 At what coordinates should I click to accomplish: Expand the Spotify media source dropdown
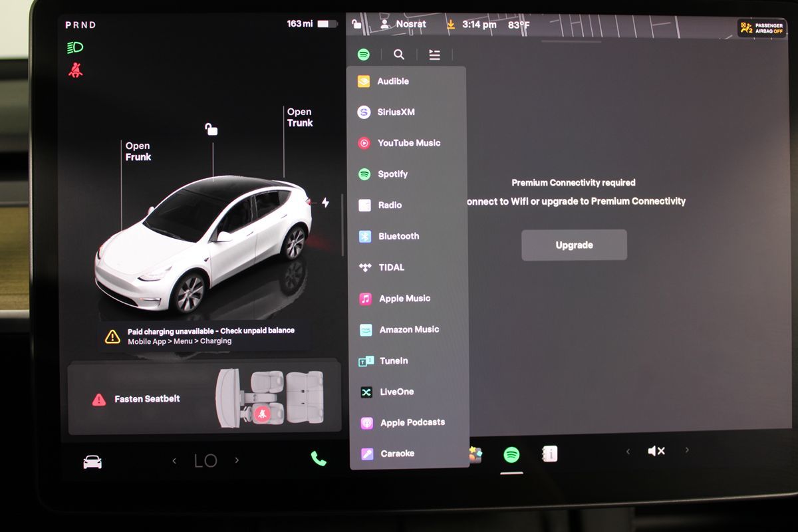coord(364,55)
